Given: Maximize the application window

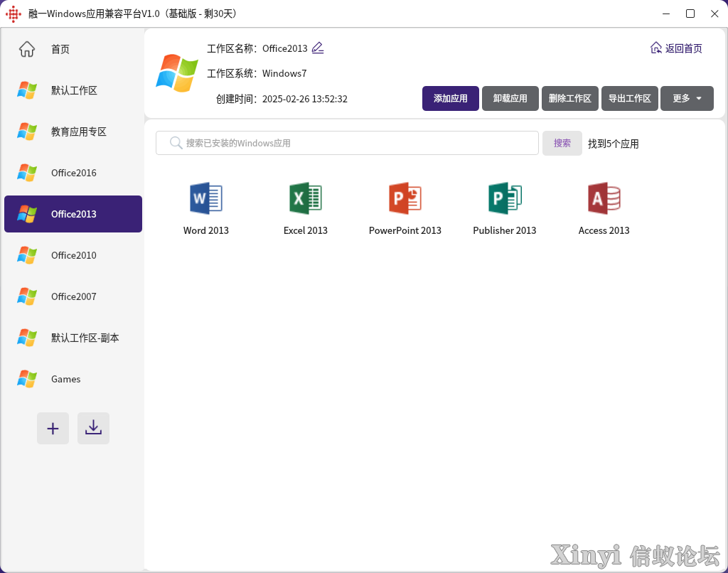Looking at the screenshot, I should point(690,14).
